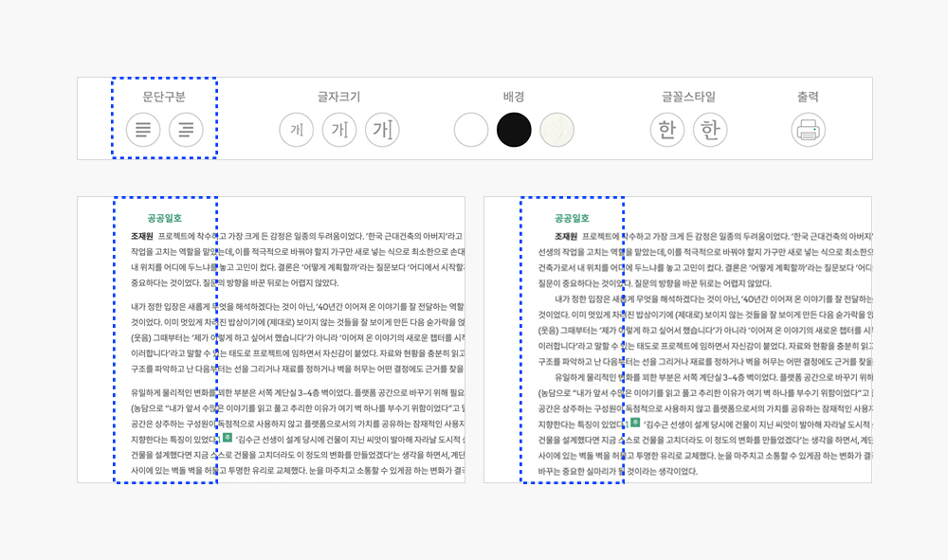The image size is (948, 560).
Task: Click the 글자크기 section label
Action: tap(338, 97)
